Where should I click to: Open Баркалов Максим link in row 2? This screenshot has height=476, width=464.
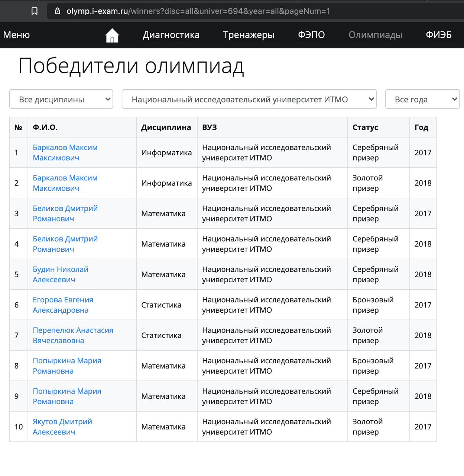tap(65, 183)
